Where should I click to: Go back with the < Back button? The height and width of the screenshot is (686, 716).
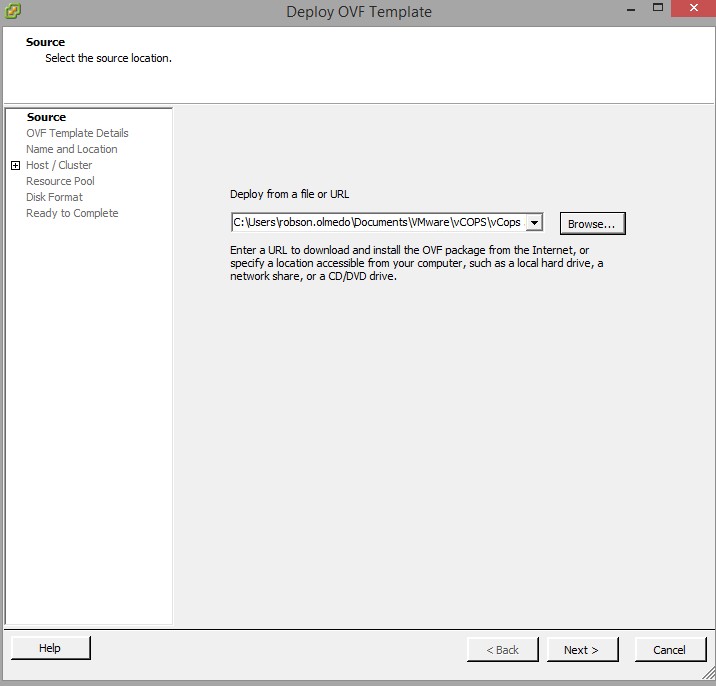[x=502, y=650]
